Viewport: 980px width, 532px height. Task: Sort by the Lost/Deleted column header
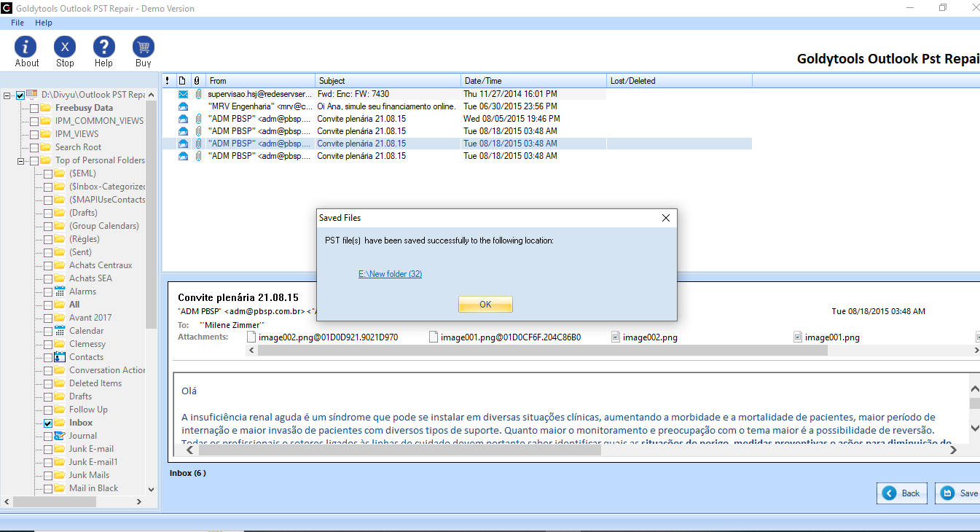(680, 81)
